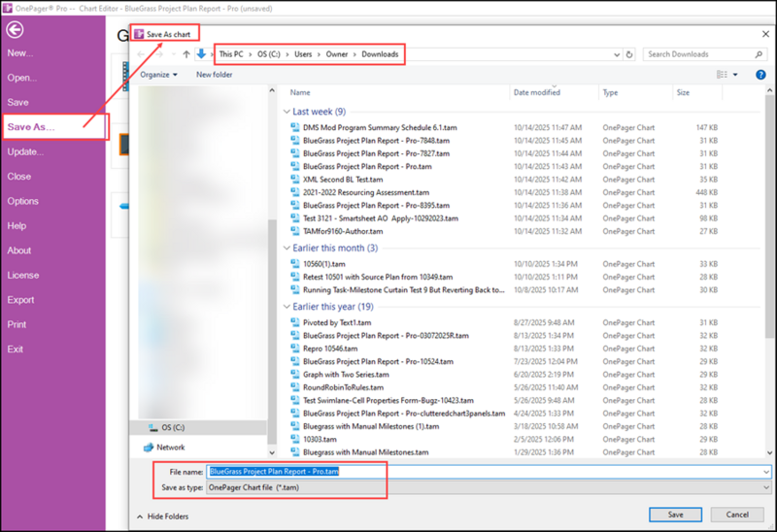Click the Save menu entry

[17, 103]
